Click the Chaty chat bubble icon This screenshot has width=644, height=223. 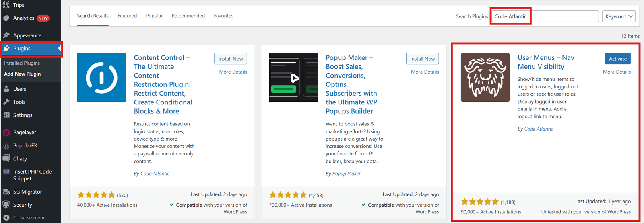6,158
